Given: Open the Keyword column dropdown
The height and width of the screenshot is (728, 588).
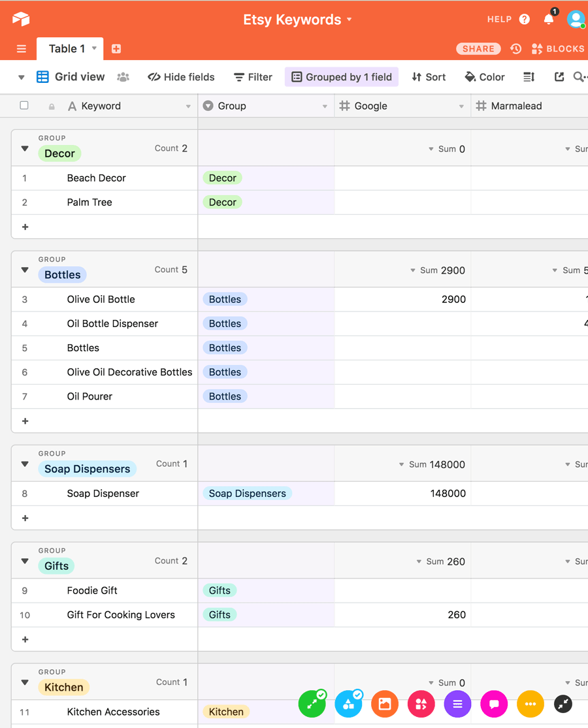Looking at the screenshot, I should pyautogui.click(x=188, y=106).
